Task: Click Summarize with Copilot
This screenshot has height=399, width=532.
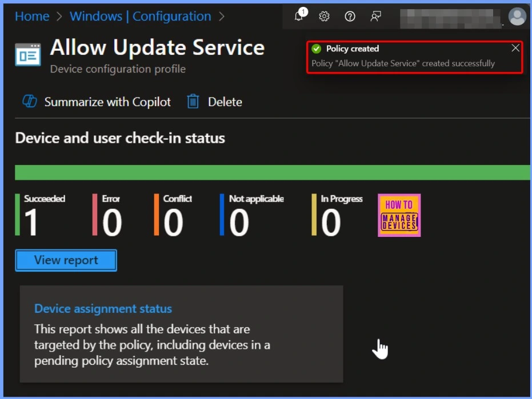Action: tap(107, 102)
